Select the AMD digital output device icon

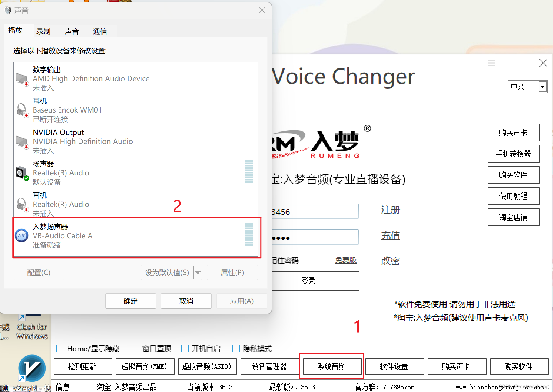pos(22,79)
